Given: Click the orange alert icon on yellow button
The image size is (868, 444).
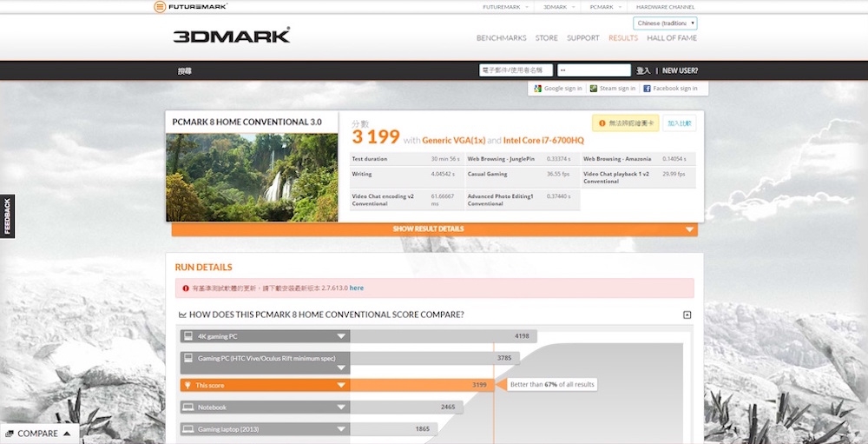Looking at the screenshot, I should coord(602,123).
